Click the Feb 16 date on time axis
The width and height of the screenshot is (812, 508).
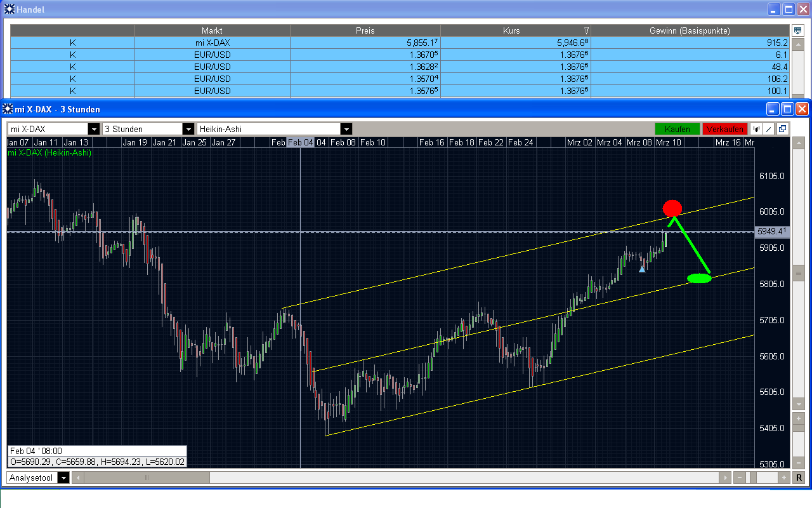coord(432,142)
